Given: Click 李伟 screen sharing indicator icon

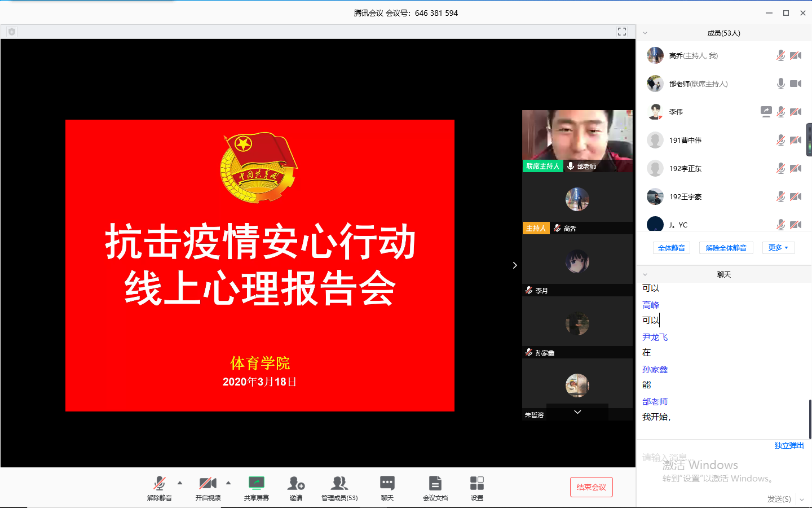Looking at the screenshot, I should 766,112.
